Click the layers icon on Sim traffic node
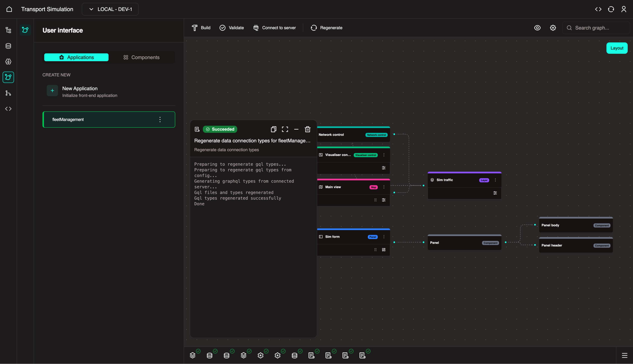The width and height of the screenshot is (633, 364). point(432,180)
